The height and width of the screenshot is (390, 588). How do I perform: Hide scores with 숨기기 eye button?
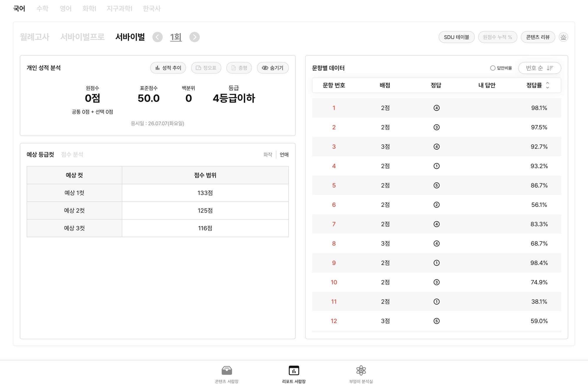tap(273, 68)
